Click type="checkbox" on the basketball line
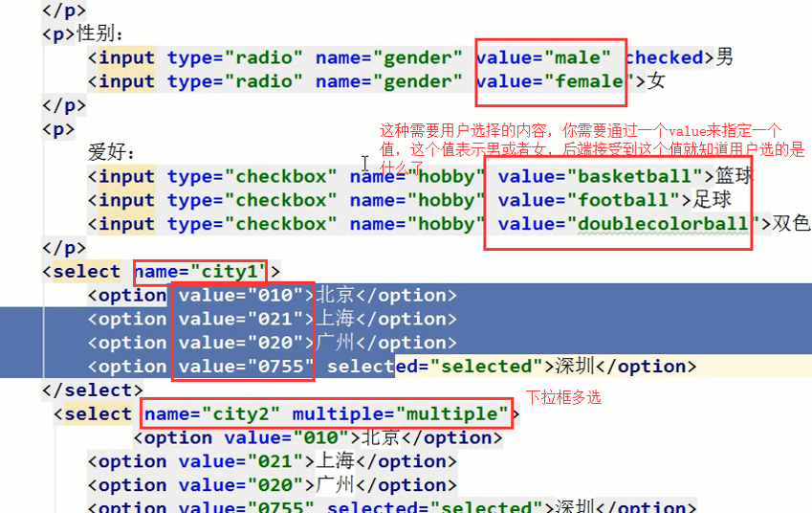This screenshot has height=513, width=812. coord(252,176)
